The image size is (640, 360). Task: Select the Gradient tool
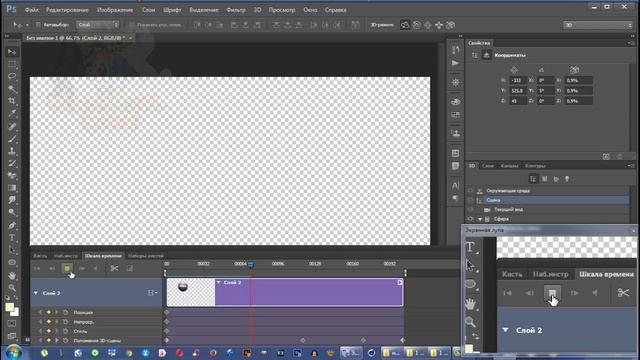tap(12, 188)
